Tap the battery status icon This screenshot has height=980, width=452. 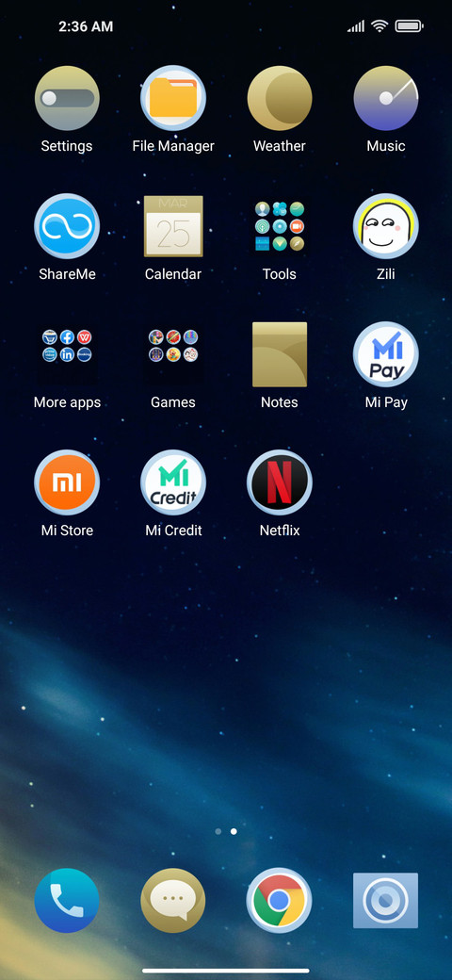coord(410,26)
